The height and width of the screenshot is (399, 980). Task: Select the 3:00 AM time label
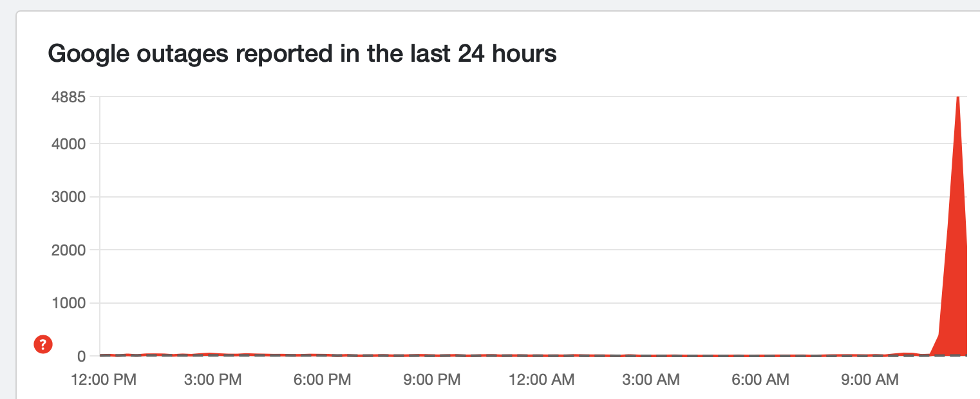650,380
